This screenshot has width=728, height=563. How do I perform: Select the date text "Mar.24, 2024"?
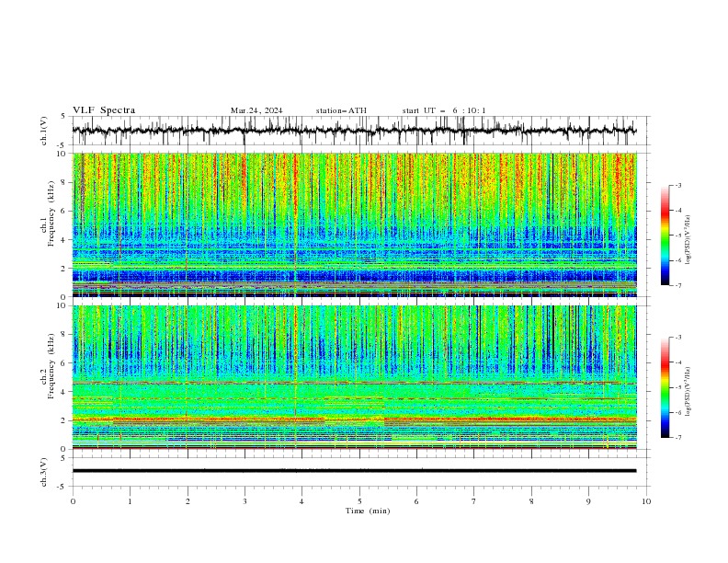pyautogui.click(x=256, y=110)
